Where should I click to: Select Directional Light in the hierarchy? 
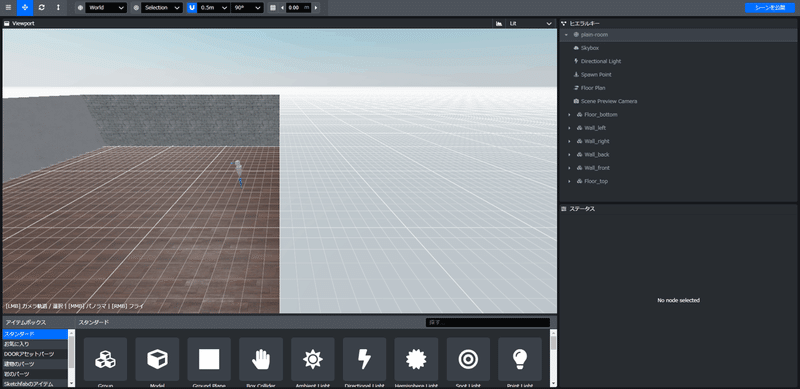[601, 61]
